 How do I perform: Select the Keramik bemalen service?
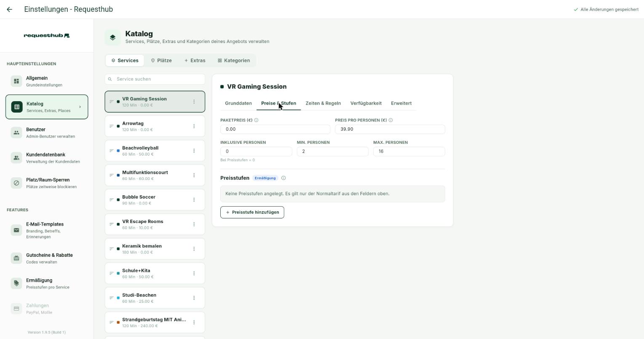tap(155, 249)
